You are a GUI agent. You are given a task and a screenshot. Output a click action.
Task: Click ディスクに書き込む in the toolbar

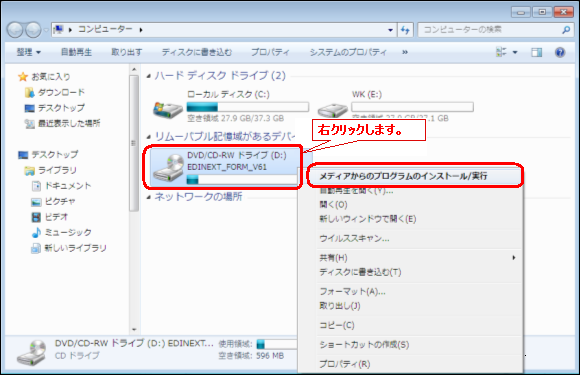[x=196, y=52]
